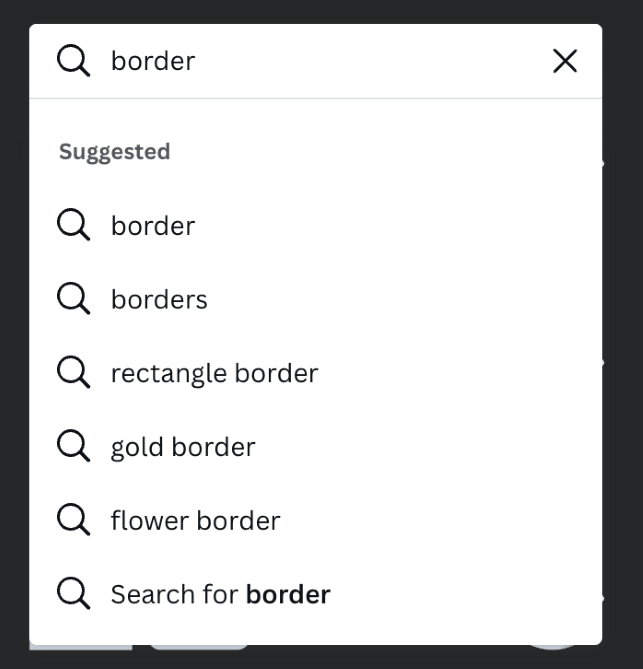Click the magnifier icon beside 'gold border'
This screenshot has width=643, height=669.
point(73,446)
